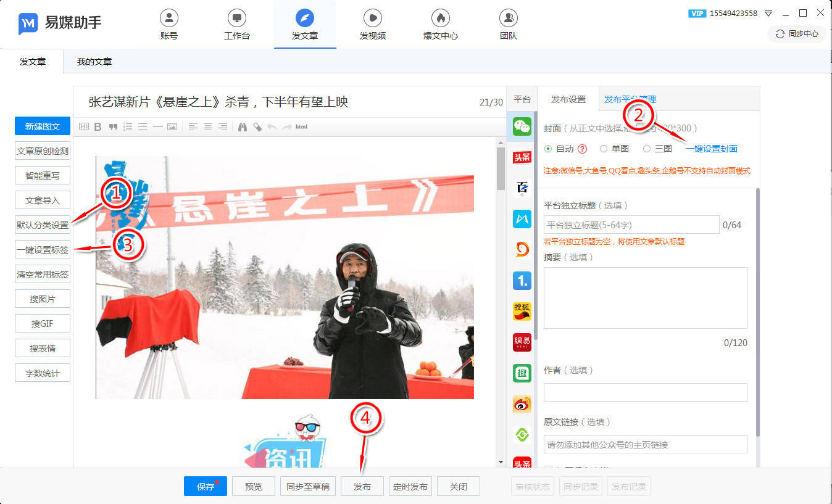This screenshot has height=504, width=832.
Task: Click the VIP badge icon
Action: pyautogui.click(x=697, y=13)
